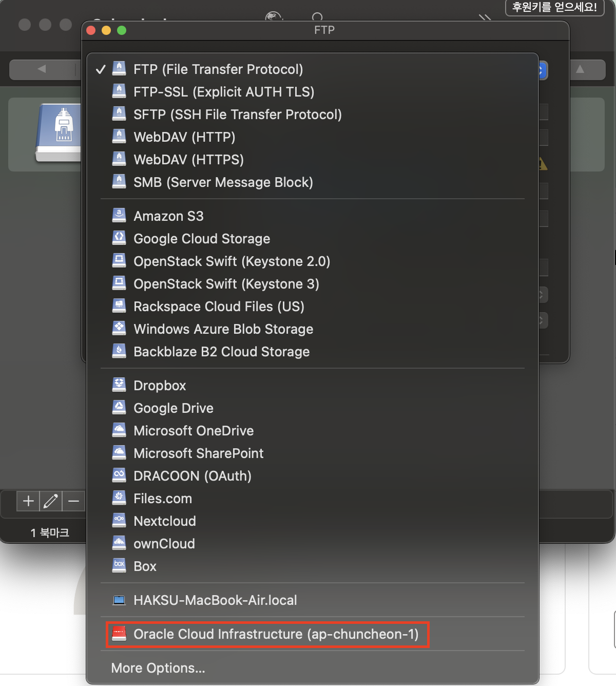Click the OpenStack Swift Keystone 2.0 icon
Screen dimensions: 616x686
(119, 261)
